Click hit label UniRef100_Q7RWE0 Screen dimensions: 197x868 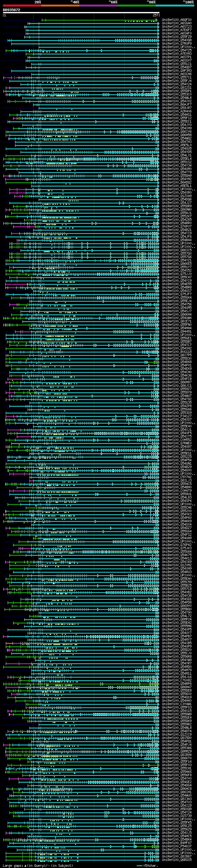(177, 443)
